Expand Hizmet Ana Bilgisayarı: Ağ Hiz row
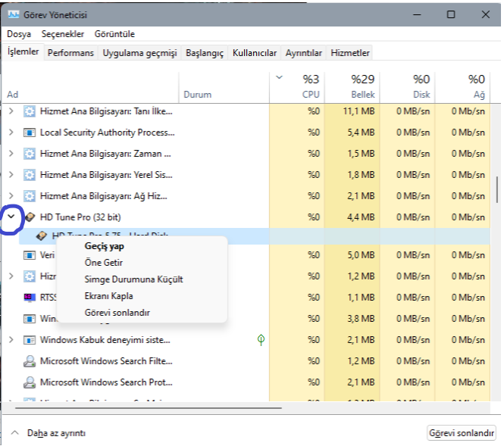The width and height of the screenshot is (504, 446). coord(11,196)
